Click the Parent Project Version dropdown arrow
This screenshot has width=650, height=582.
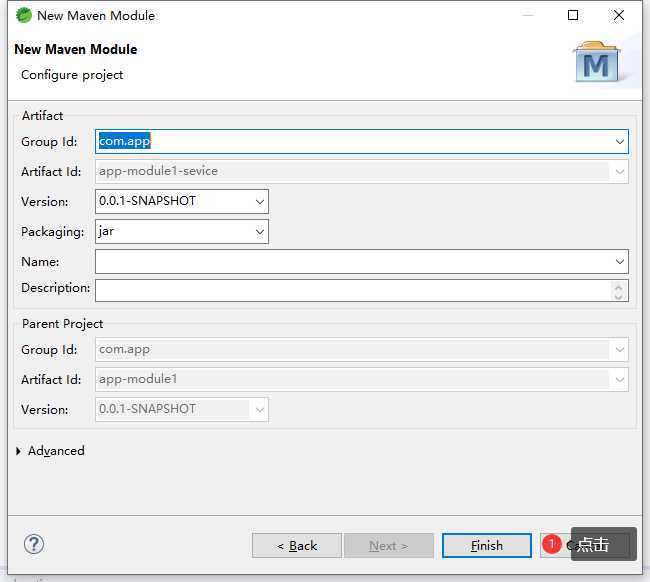pyautogui.click(x=260, y=410)
